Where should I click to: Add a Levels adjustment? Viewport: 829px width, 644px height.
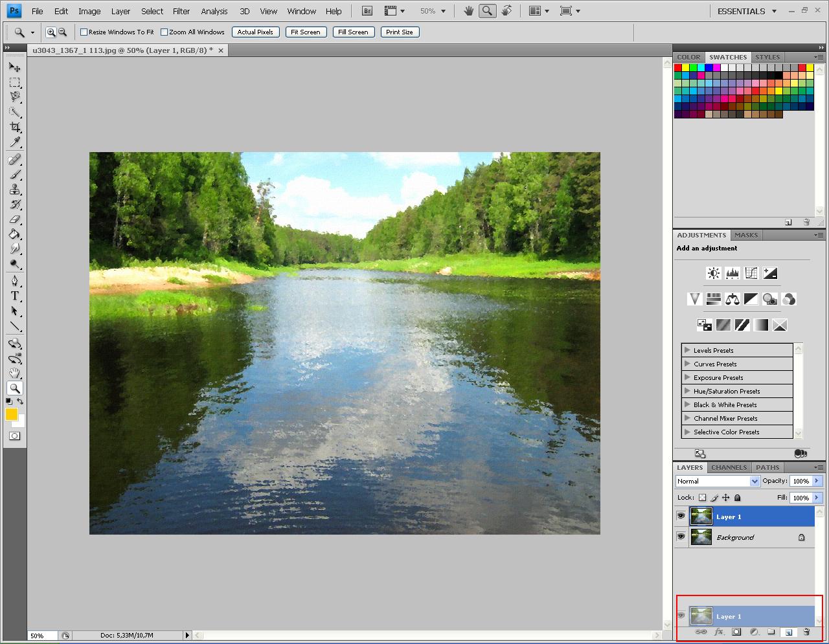point(732,273)
